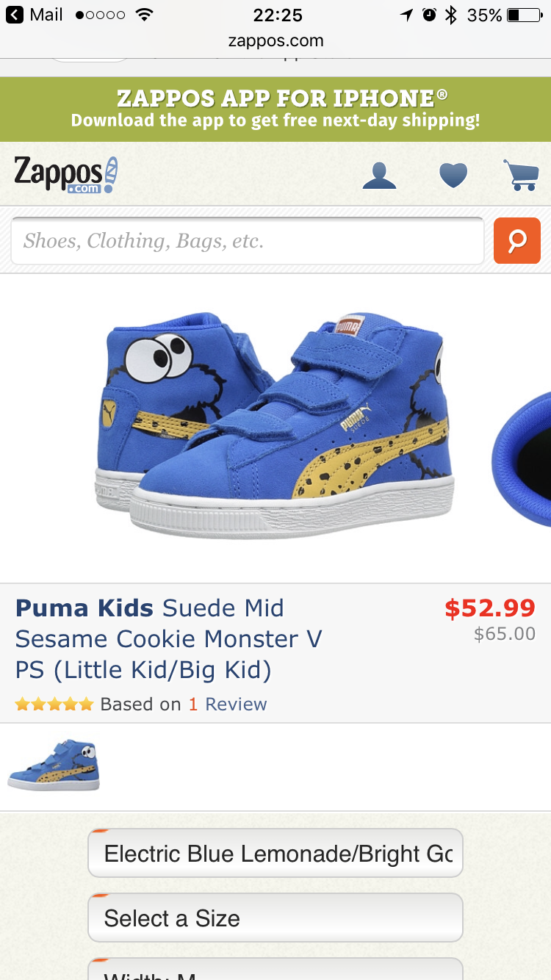Go back to Mail app
Screen dimensions: 551x980
click(x=35, y=15)
